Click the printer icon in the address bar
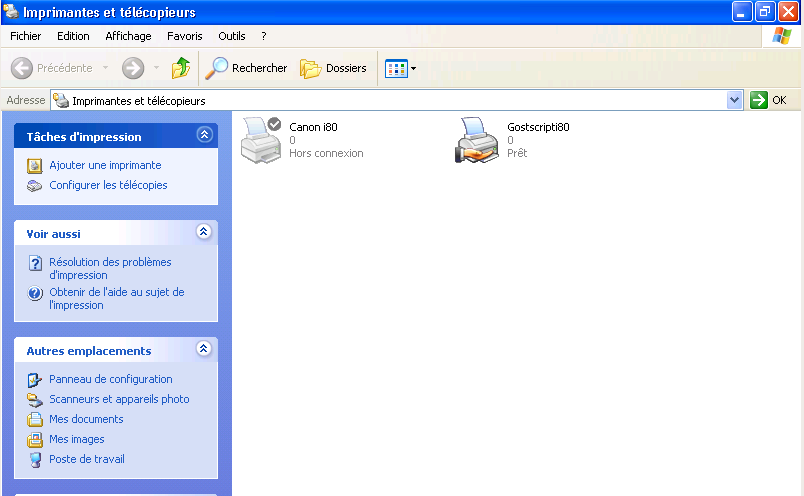This screenshot has width=804, height=496. [61, 101]
